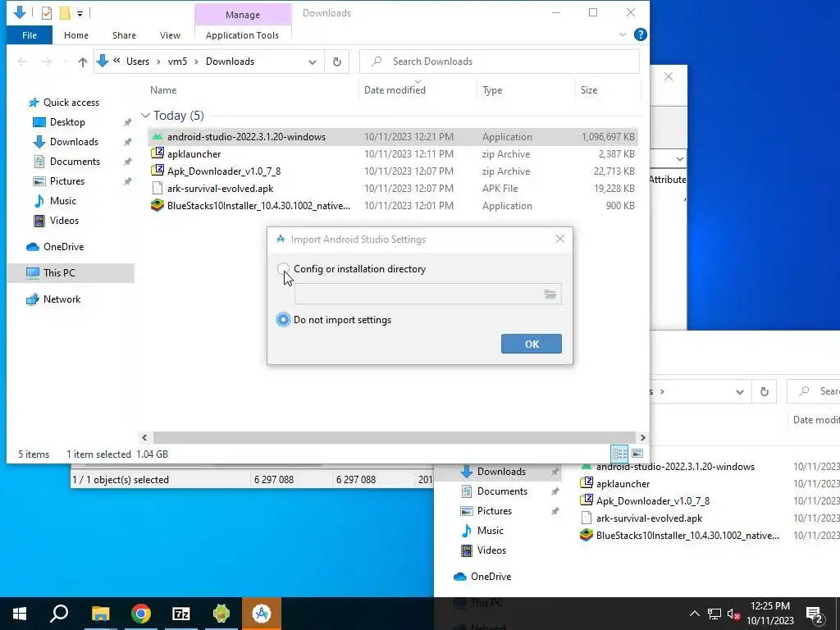
Task: Select BlueStacks10Installer application icon
Action: coord(157,205)
